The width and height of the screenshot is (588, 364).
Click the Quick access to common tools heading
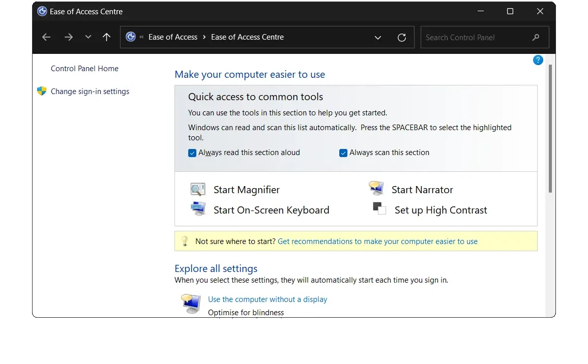point(255,97)
